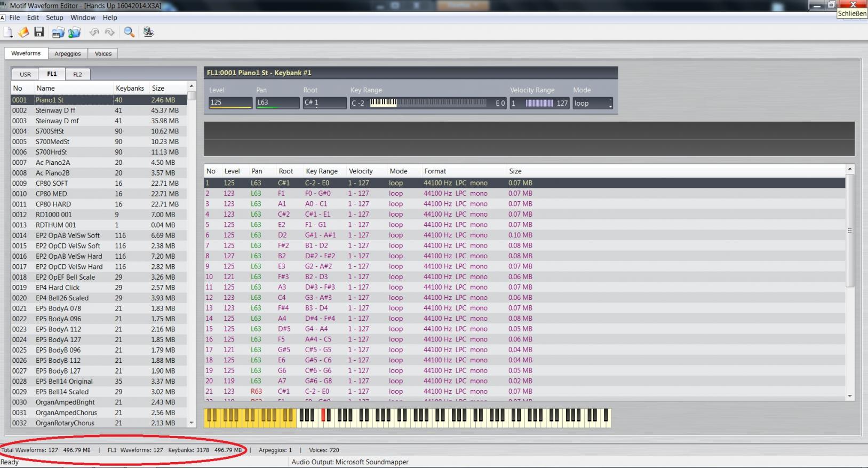The width and height of the screenshot is (868, 468).
Task: Select the EP4 Hard Click waveform
Action: click(x=99, y=288)
